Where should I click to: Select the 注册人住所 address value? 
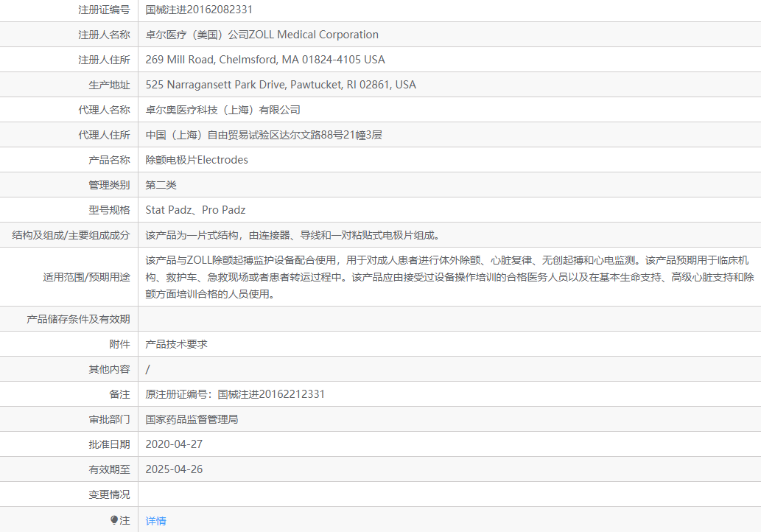click(x=265, y=59)
